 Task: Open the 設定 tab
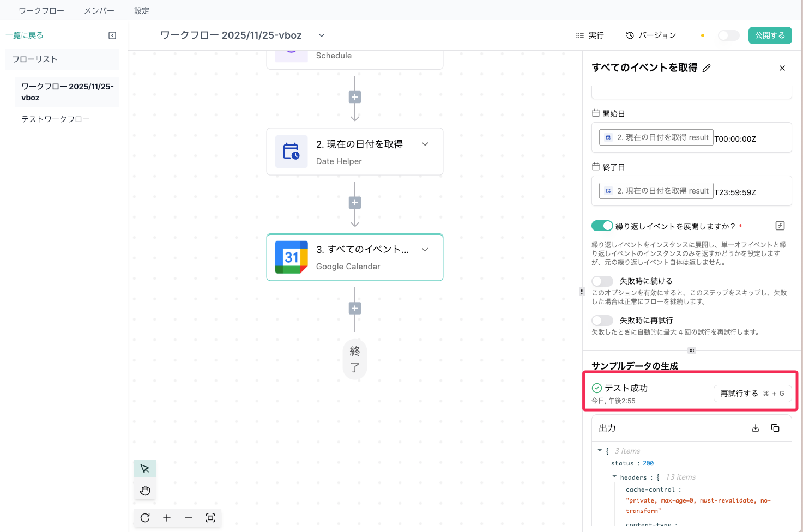(x=142, y=10)
